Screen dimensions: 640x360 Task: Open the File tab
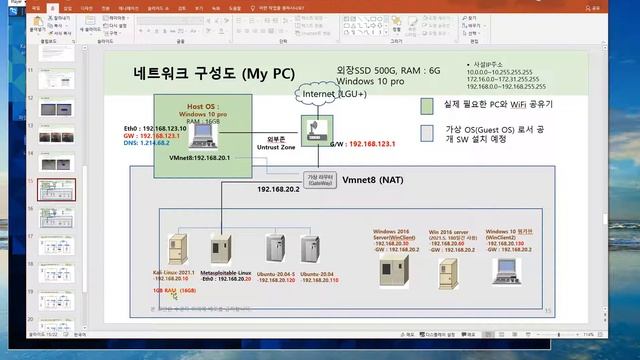(36, 8)
